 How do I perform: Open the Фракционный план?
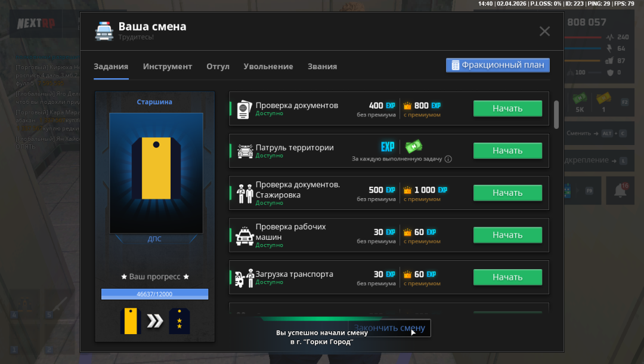pos(497,65)
